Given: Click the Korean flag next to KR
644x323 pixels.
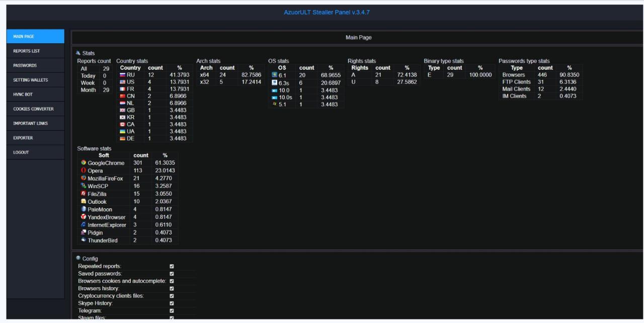Looking at the screenshot, I should (123, 117).
